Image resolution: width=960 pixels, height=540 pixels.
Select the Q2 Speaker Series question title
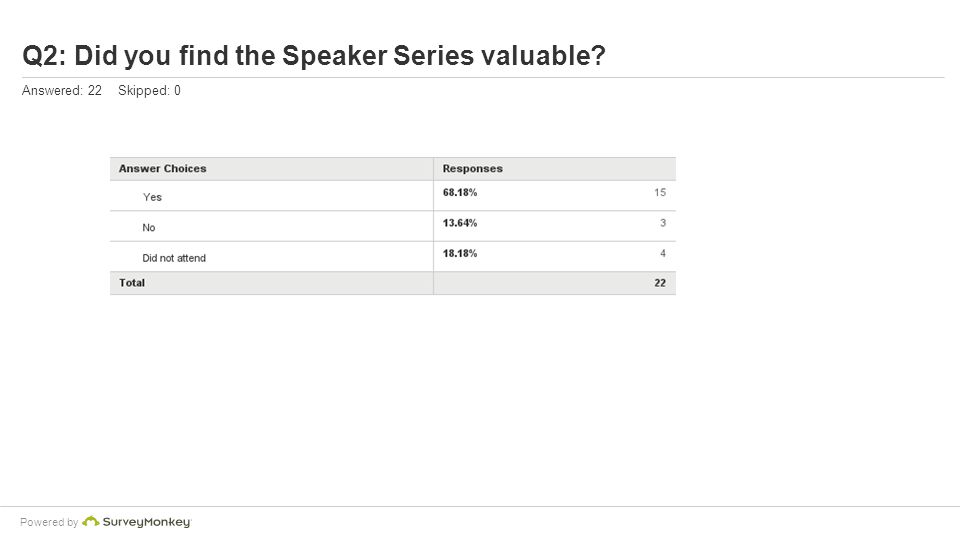coord(313,56)
